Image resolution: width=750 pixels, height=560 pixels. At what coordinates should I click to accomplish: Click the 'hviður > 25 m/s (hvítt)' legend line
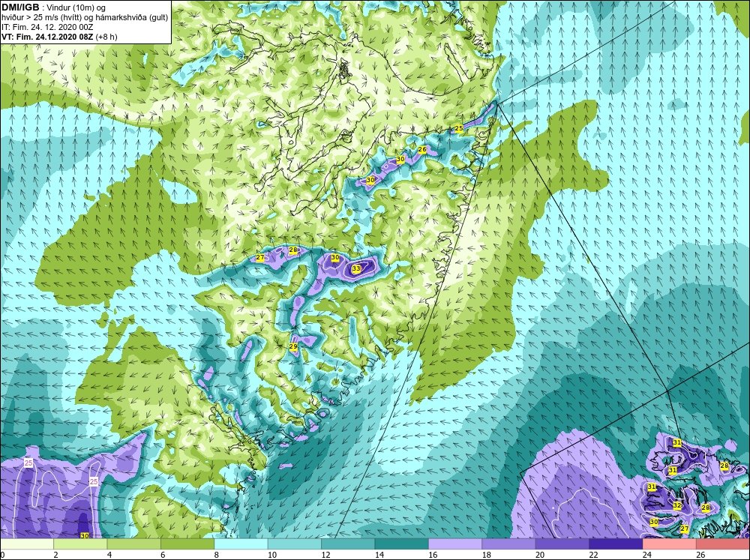point(43,17)
